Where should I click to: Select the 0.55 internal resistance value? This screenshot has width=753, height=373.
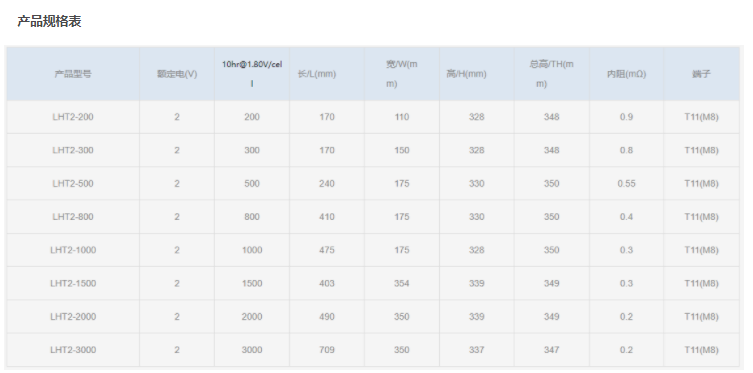coord(626,183)
